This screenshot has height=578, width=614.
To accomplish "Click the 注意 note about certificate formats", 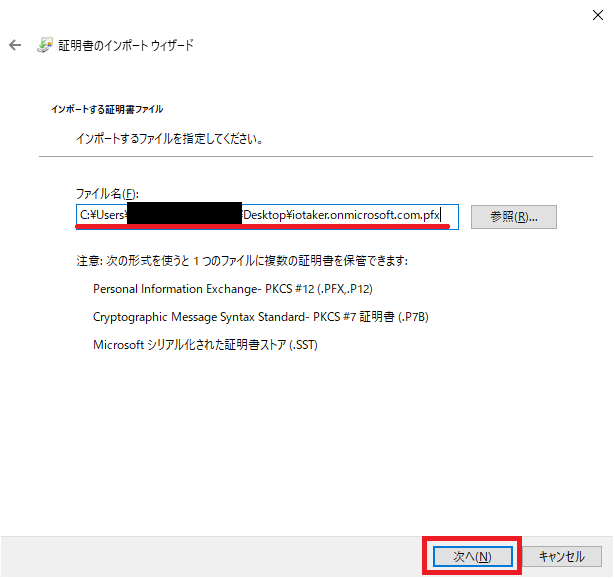I will click(x=242, y=261).
